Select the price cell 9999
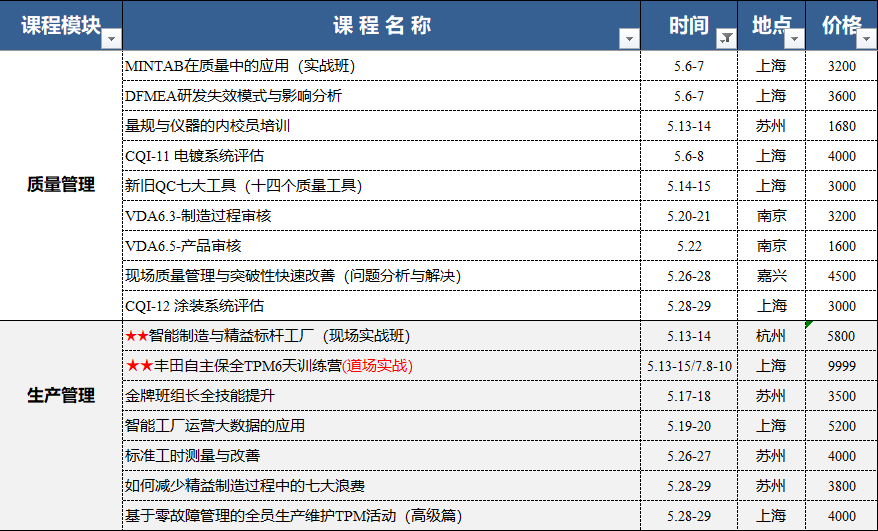878x531 pixels. click(x=842, y=366)
